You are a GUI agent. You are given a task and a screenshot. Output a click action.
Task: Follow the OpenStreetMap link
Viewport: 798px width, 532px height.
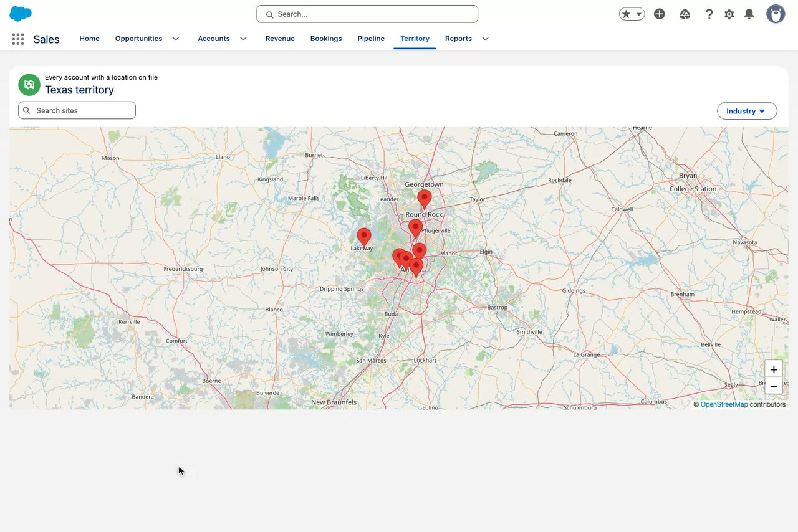point(724,404)
